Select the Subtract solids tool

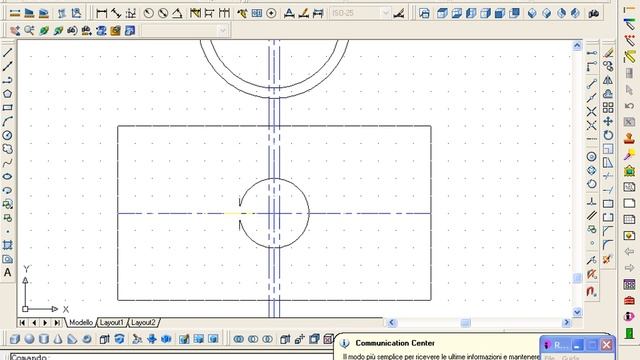(x=253, y=339)
